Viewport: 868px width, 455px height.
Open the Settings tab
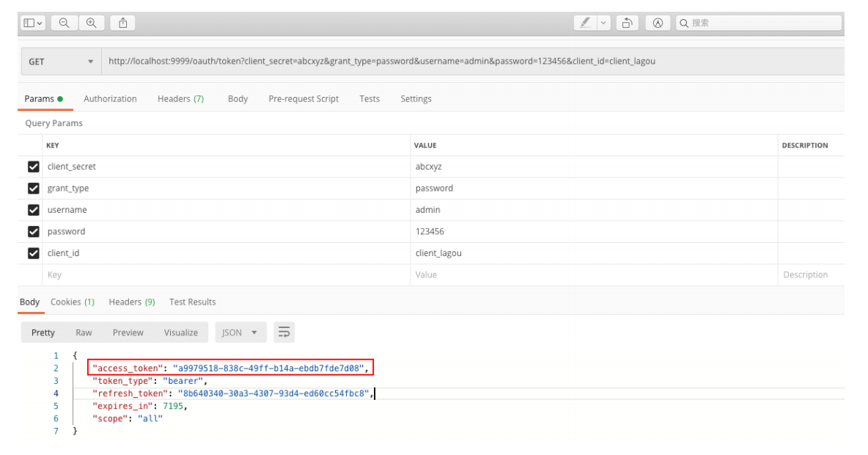coord(416,98)
